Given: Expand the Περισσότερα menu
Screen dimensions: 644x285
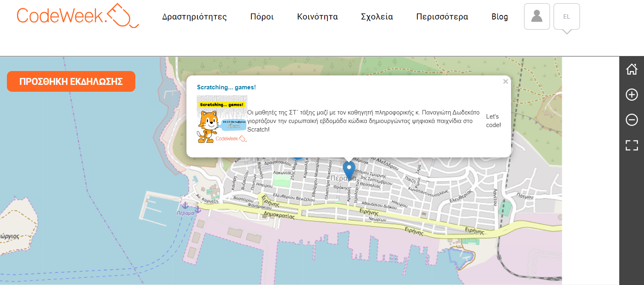Looking at the screenshot, I should pyautogui.click(x=442, y=17).
